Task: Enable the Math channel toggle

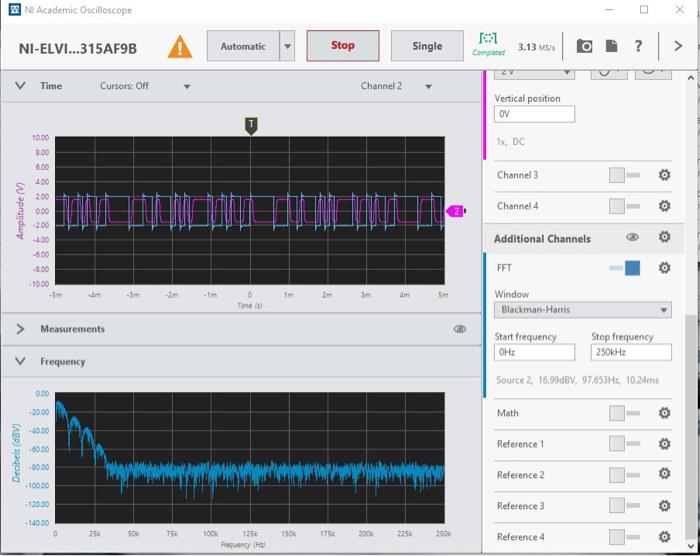Action: (625, 413)
